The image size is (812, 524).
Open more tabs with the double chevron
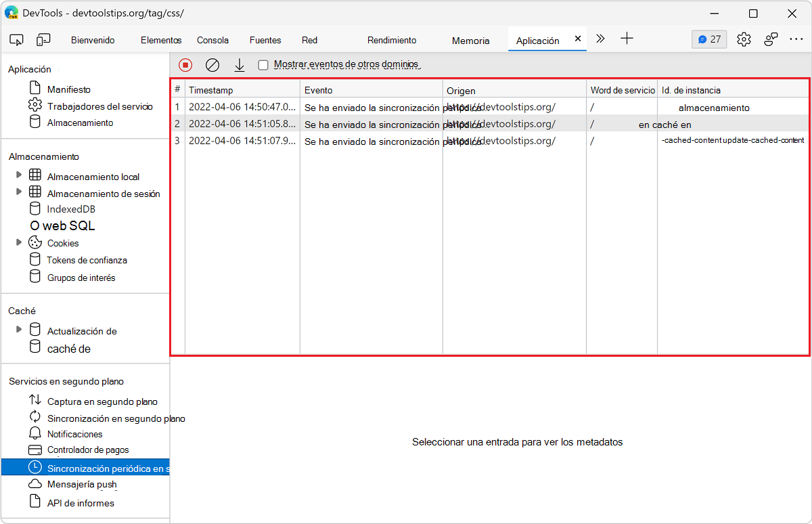point(600,39)
